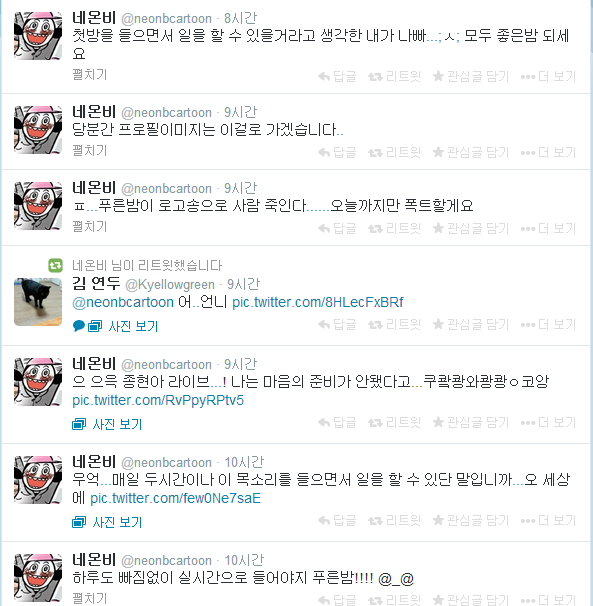Retweet the 매일 두시간이나 tweet
593x606 pixels.
pos(394,520)
